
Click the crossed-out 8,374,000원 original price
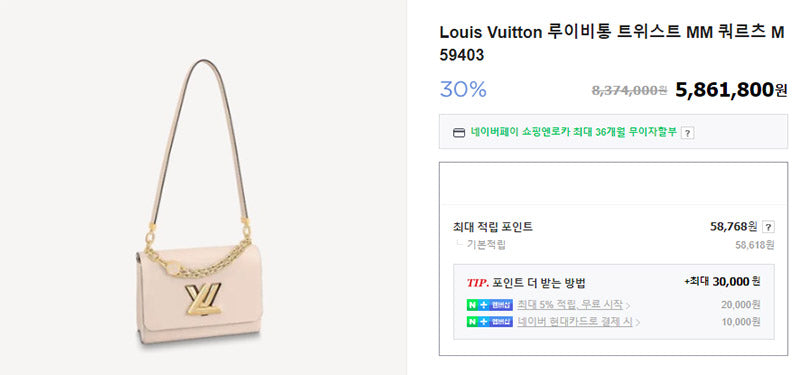pyautogui.click(x=629, y=90)
